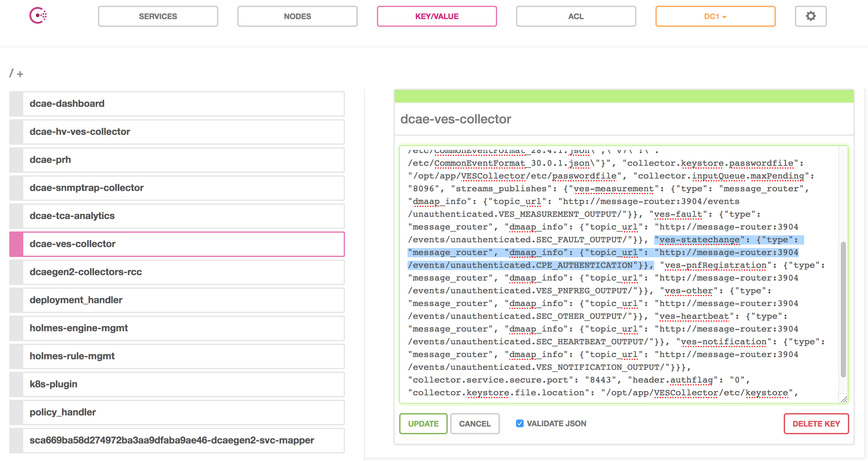Click the textarea resize handle corner
The width and height of the screenshot is (868, 461).
844,399
